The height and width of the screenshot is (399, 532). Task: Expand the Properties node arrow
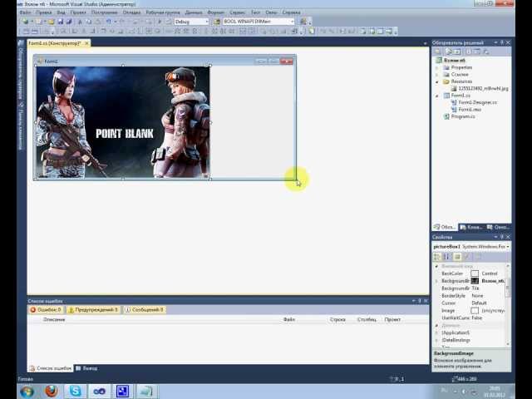click(x=437, y=67)
